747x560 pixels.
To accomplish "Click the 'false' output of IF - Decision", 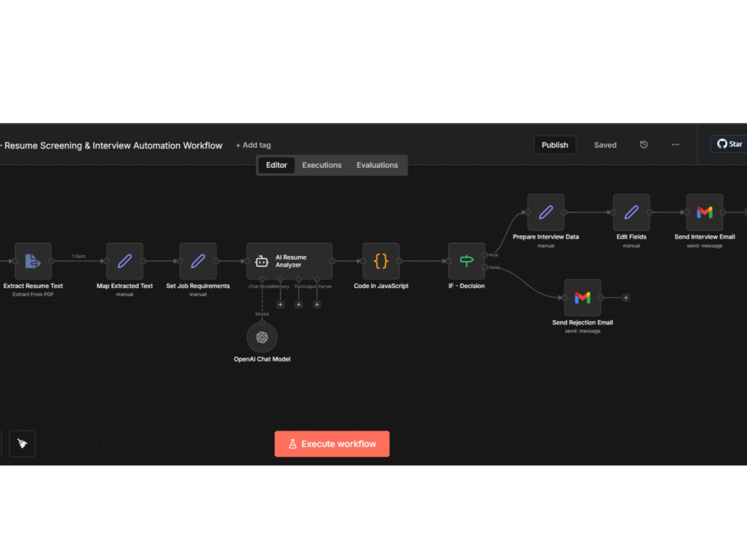I will pyautogui.click(x=485, y=267).
